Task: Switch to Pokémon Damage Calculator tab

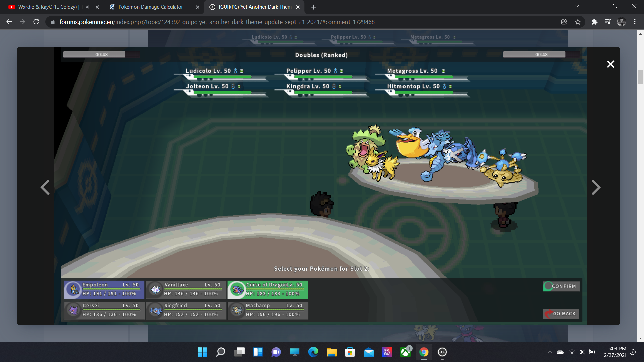Action: pos(150,7)
